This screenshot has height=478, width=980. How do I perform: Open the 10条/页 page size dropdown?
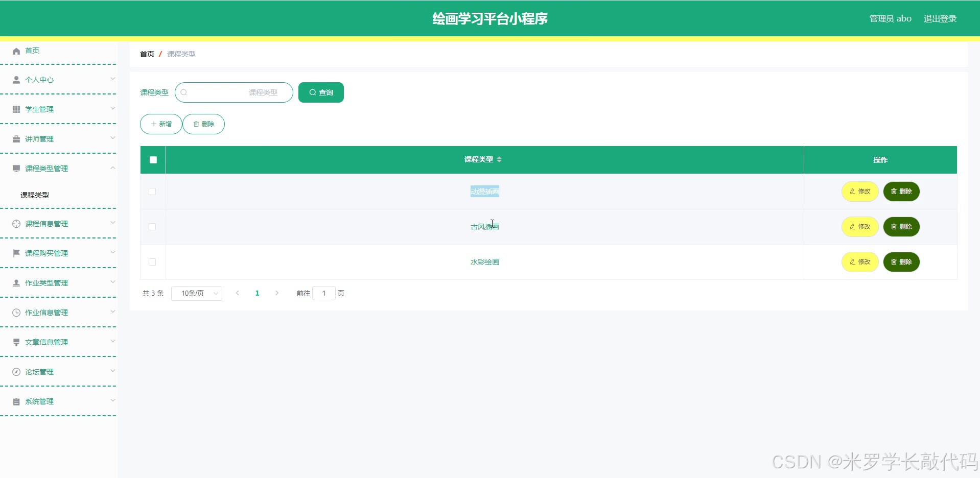tap(196, 293)
